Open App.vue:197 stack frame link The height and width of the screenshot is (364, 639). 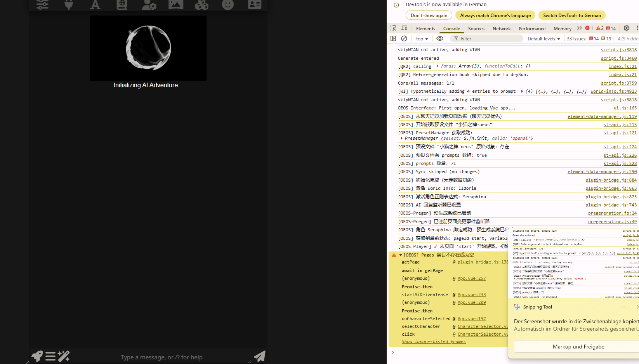[471, 319]
